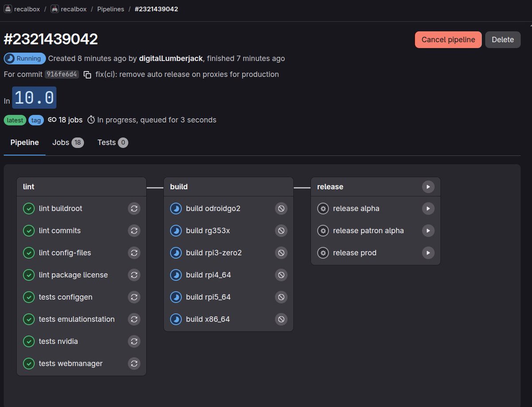This screenshot has width=532, height=407.
Task: Retry the tests webmanager job
Action: point(134,364)
